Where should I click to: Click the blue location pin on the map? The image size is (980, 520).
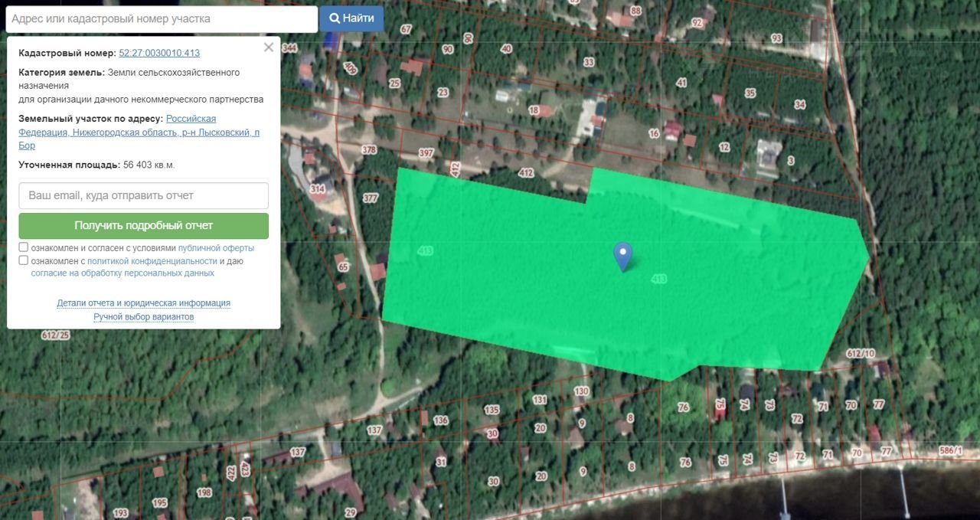point(623,255)
